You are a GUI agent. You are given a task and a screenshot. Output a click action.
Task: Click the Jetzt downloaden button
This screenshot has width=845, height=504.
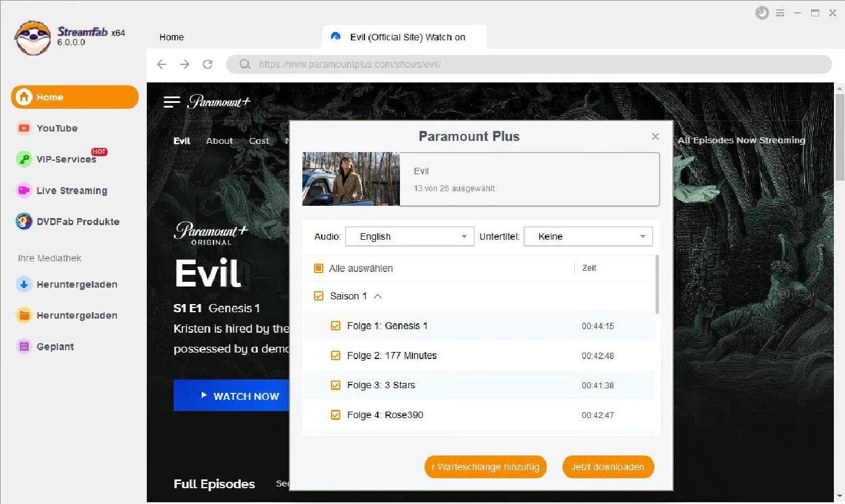[608, 467]
